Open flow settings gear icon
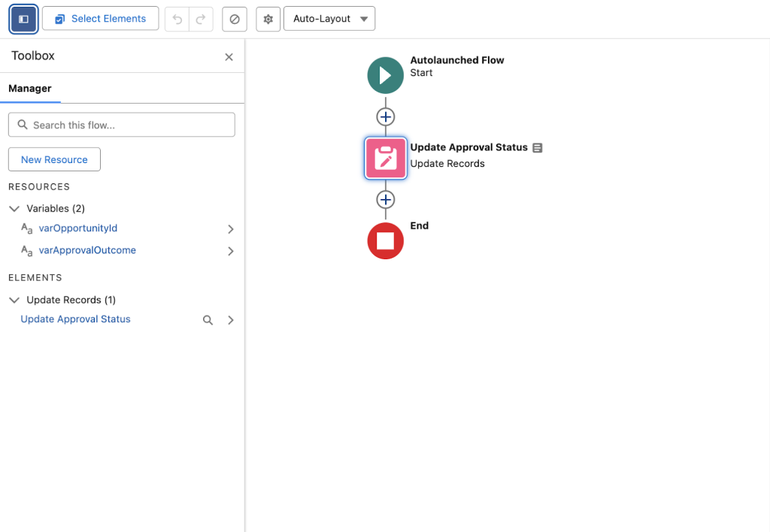This screenshot has width=770, height=532. pos(268,19)
